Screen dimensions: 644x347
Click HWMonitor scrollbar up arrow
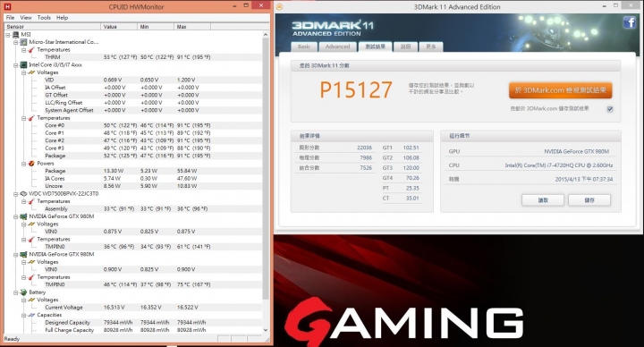(266, 35)
